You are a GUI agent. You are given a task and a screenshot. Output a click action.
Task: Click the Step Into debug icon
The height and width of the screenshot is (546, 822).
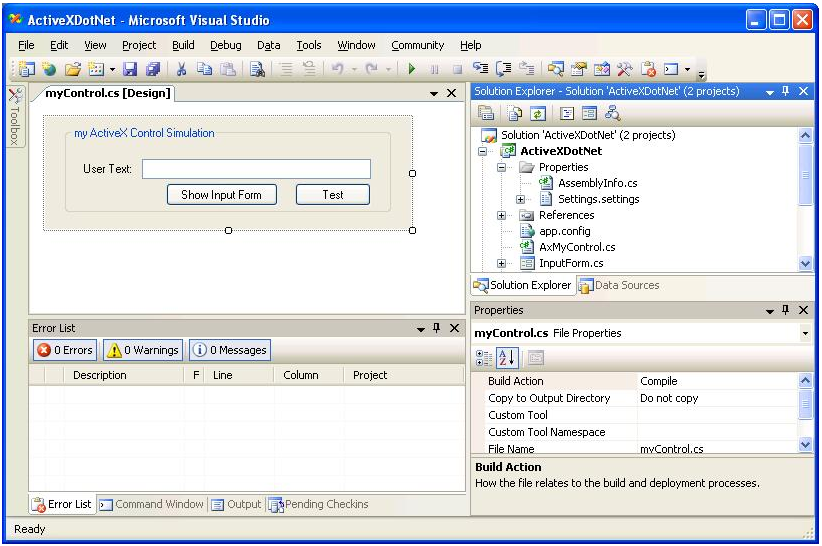point(481,68)
